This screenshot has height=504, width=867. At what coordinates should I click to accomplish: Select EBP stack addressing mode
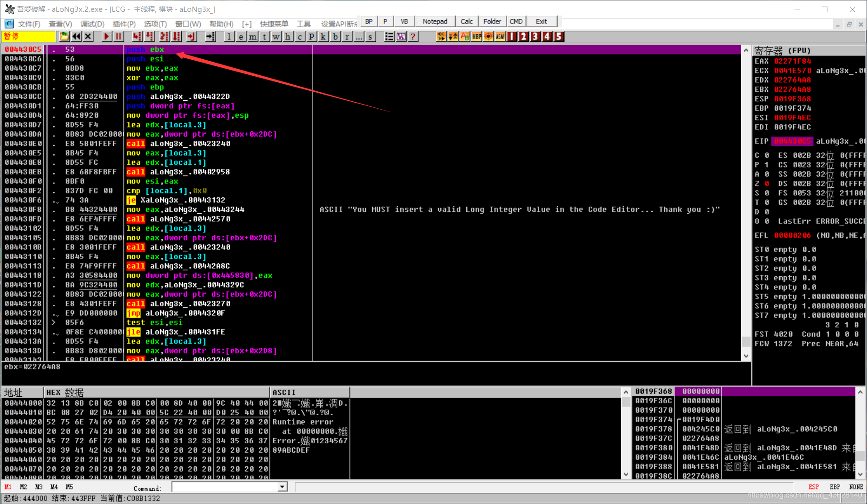coord(835,487)
